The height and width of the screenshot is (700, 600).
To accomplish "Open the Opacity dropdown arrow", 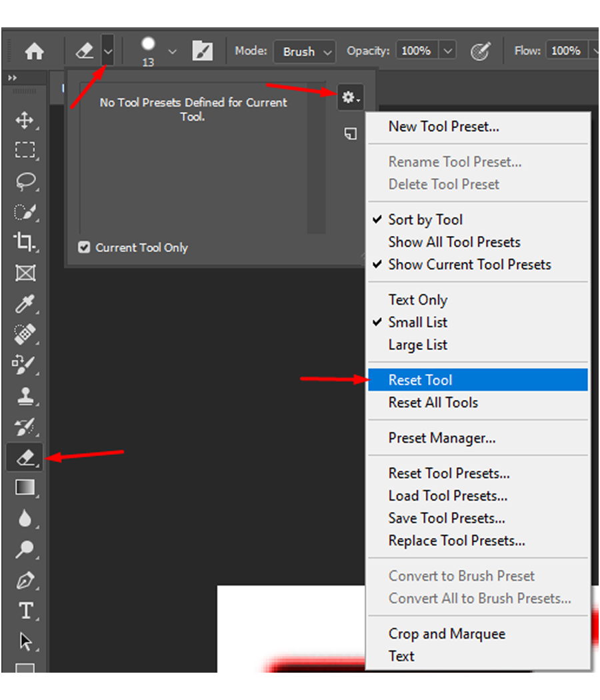I will [447, 50].
